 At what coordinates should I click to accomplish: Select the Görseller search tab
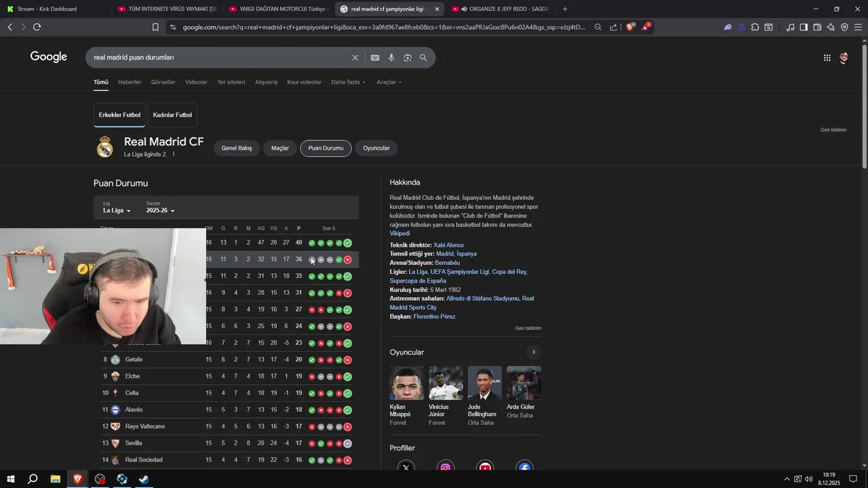[x=163, y=82]
